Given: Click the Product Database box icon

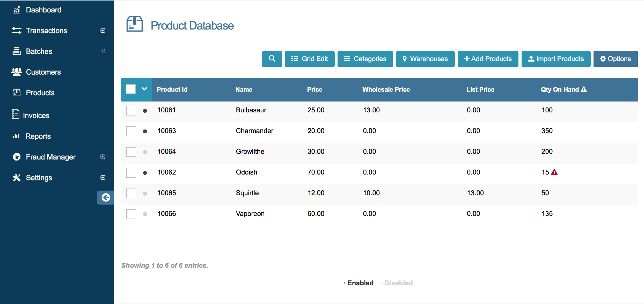Looking at the screenshot, I should pos(134,24).
